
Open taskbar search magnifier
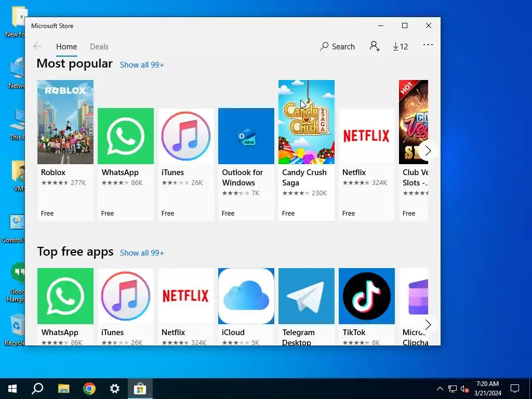tap(37, 389)
